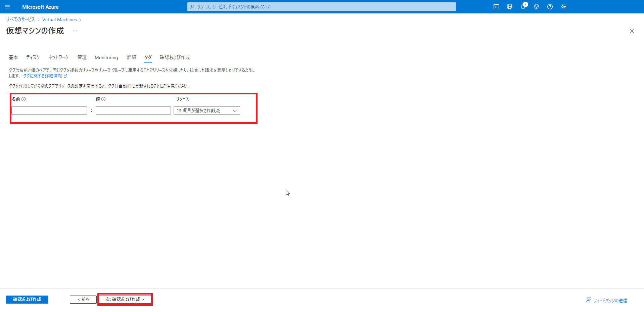Open the directories and subscriptions filter icon

coord(510,7)
